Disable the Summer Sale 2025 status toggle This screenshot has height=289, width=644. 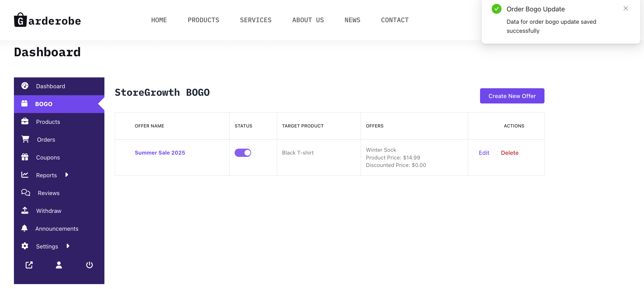point(243,152)
